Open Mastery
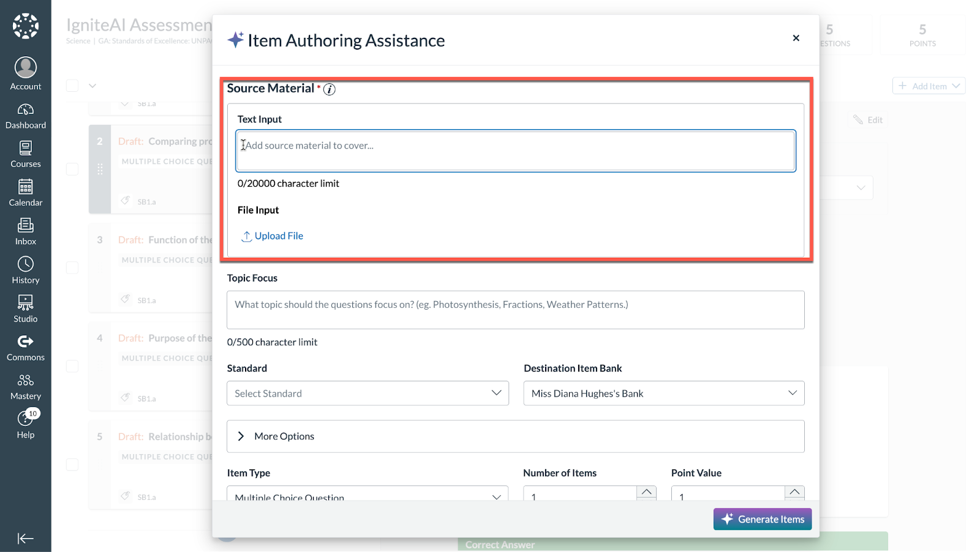Viewport: 980px width, 552px height. coord(26,387)
